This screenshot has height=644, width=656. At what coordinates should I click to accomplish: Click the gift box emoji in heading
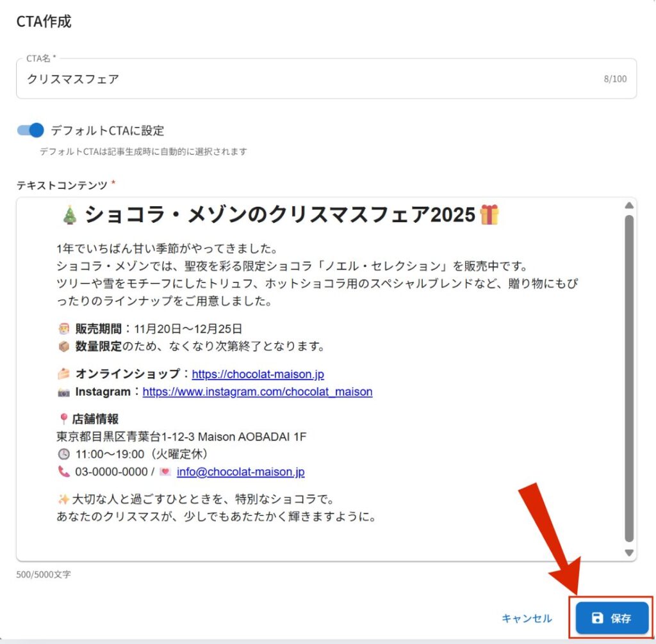click(x=489, y=215)
